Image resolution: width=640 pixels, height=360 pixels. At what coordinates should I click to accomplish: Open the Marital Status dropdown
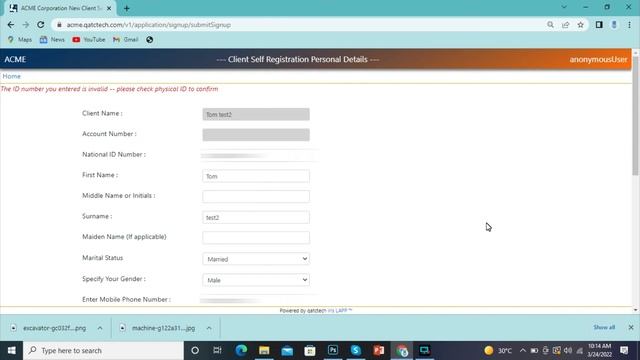[x=256, y=259]
